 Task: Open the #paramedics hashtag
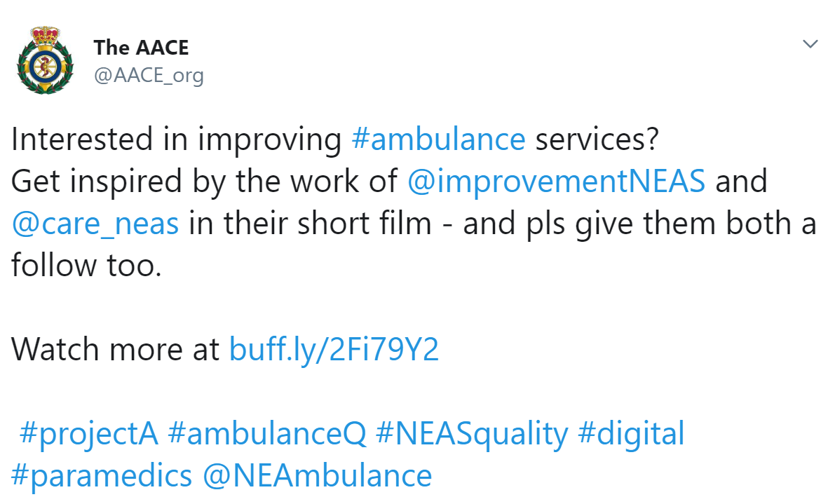click(102, 475)
